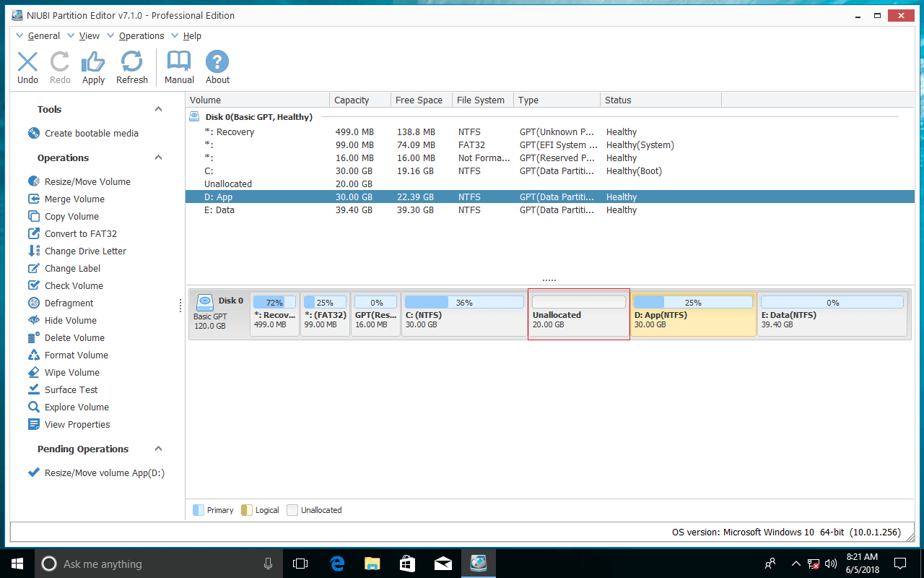Sort by Type column header
This screenshot has height=578, width=924.
(x=557, y=100)
